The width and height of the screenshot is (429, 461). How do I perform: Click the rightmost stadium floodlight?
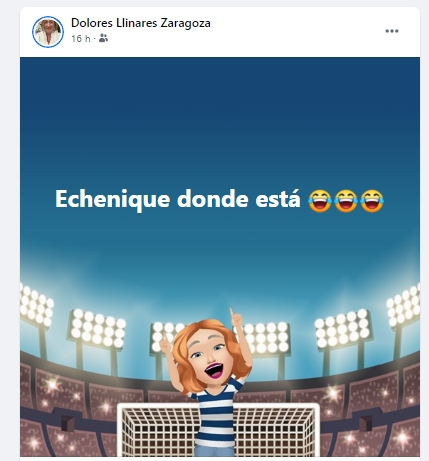[x=404, y=306]
